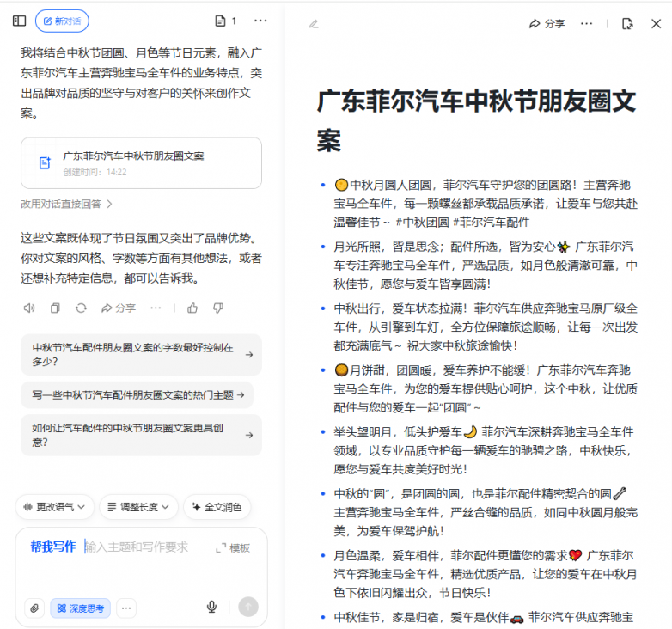
Task: Focus the 输入主题和写作要求 input field
Action: point(137,547)
